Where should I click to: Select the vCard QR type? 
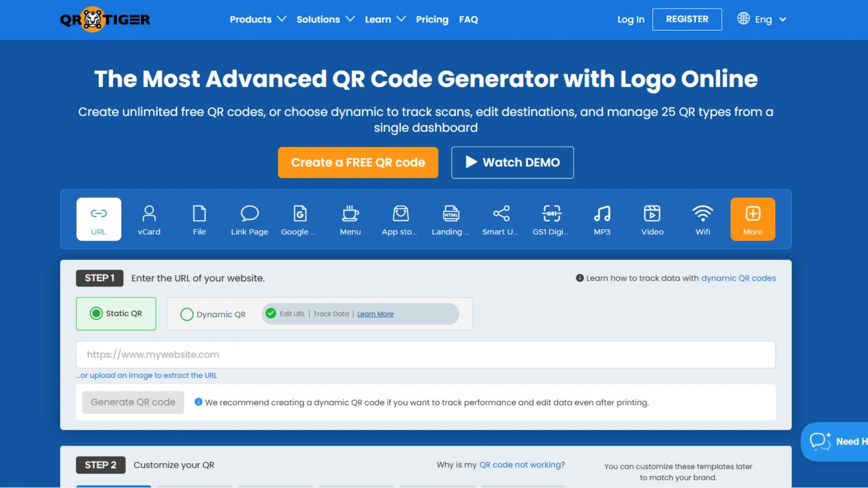[x=149, y=219]
